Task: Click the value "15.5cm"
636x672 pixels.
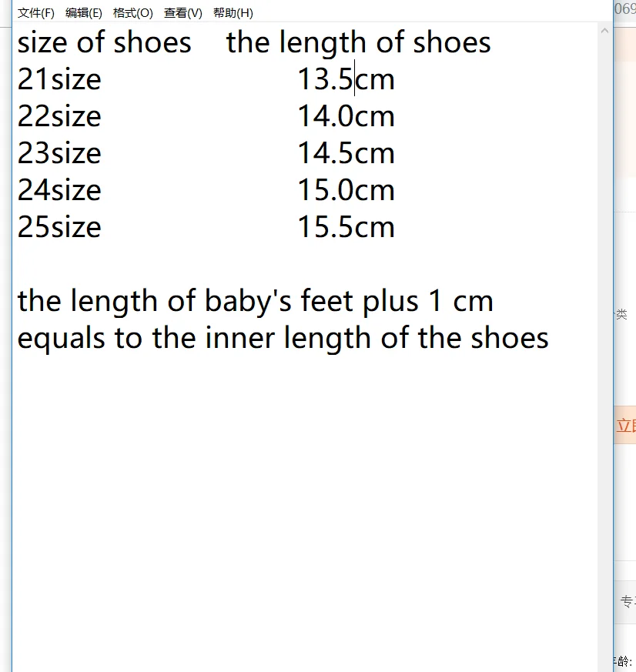Action: 346,227
